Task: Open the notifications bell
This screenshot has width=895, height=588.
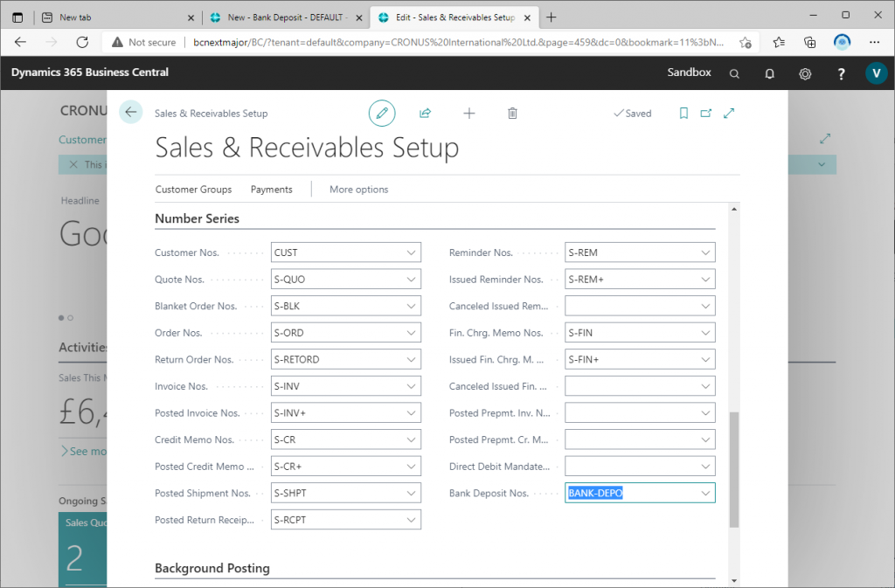Action: (x=770, y=73)
